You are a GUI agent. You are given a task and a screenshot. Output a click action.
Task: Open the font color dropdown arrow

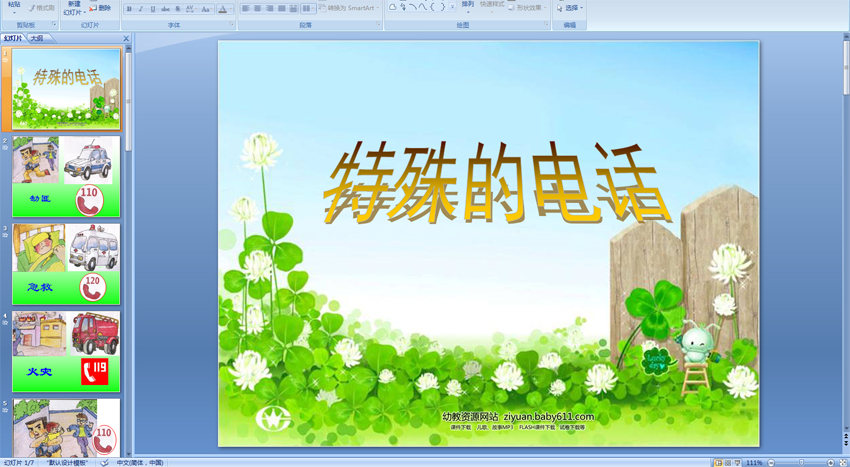231,9
